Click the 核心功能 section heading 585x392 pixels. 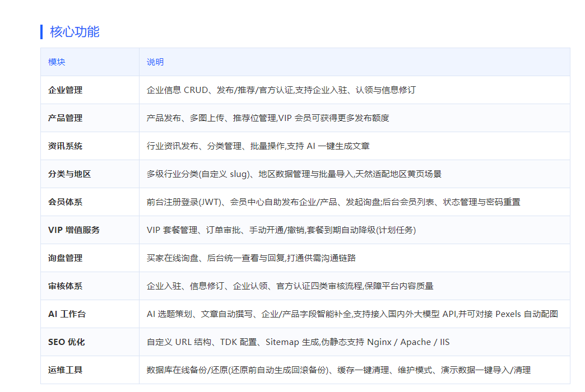point(75,32)
